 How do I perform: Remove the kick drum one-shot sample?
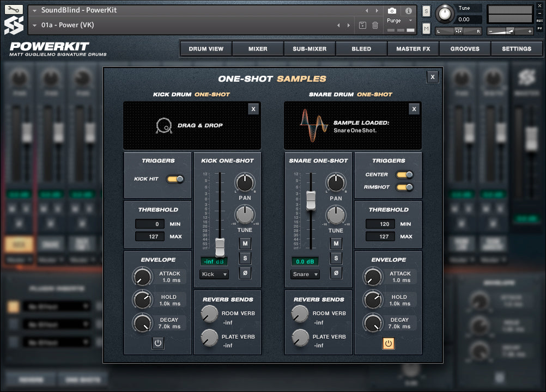click(x=253, y=109)
